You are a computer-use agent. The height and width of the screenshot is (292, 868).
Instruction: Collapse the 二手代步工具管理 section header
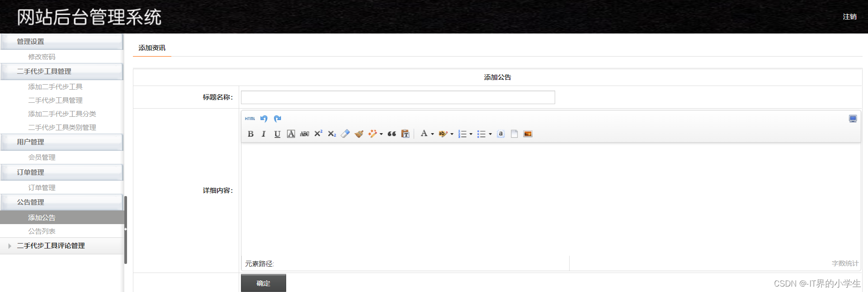coord(61,72)
